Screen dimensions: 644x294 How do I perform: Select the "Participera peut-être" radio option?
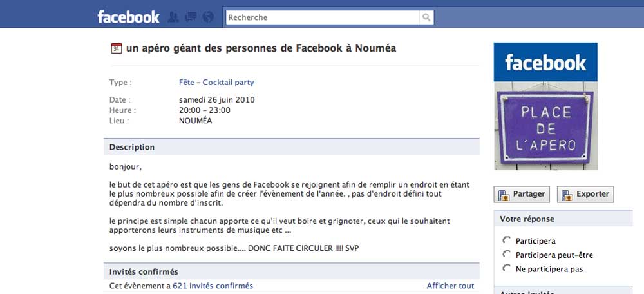506,255
